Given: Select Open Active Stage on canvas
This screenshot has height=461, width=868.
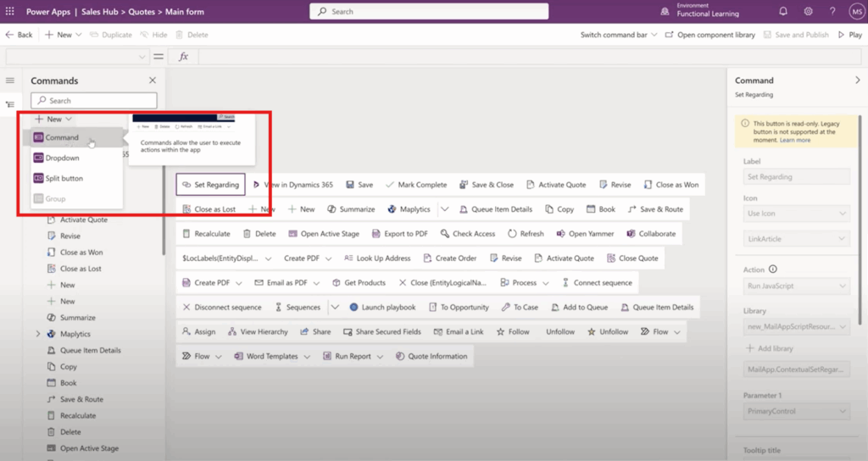Looking at the screenshot, I should (x=324, y=234).
